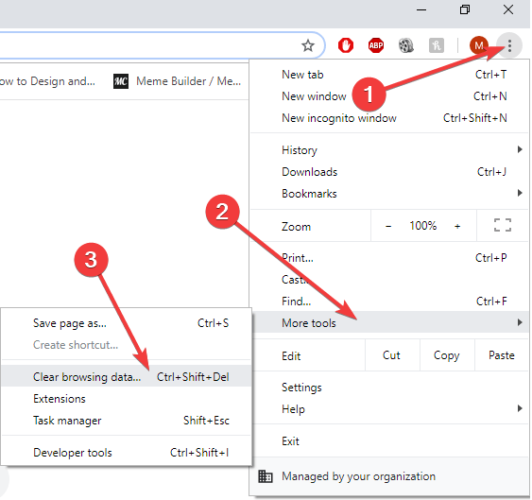Enter fullscreen using the zoom row icon

coord(502,225)
